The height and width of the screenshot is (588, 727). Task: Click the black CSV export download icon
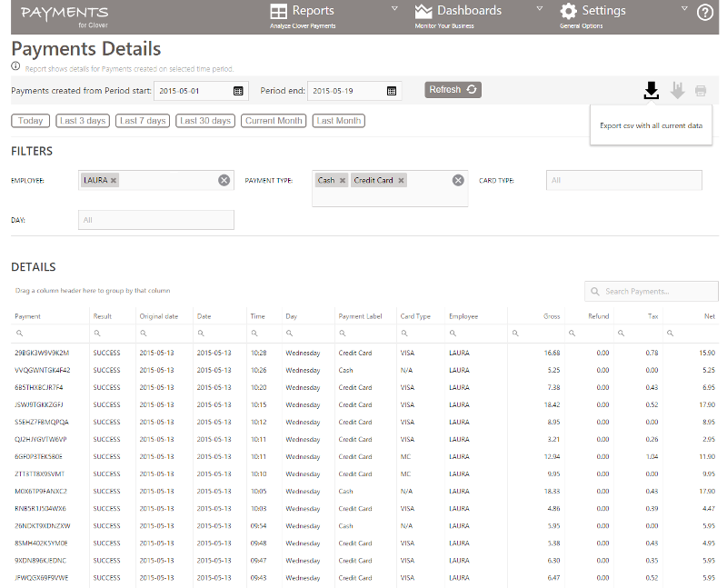651,91
